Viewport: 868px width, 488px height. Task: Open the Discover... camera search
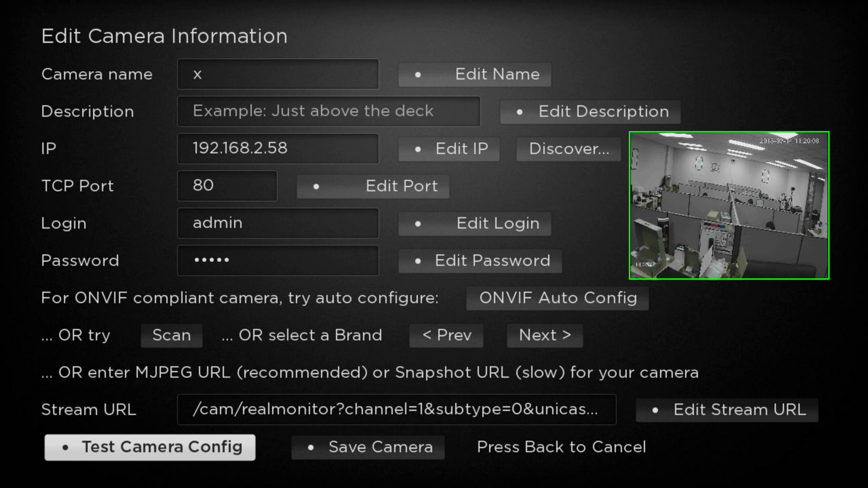pyautogui.click(x=568, y=149)
